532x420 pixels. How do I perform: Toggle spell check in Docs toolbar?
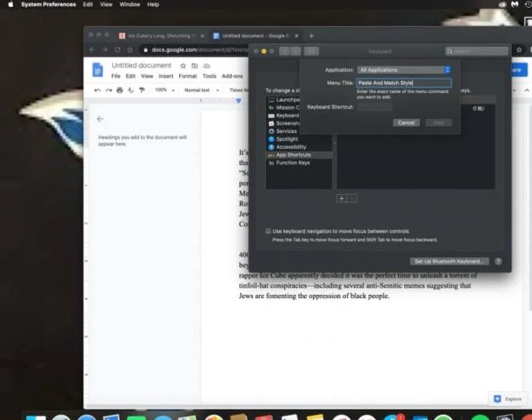131,90
